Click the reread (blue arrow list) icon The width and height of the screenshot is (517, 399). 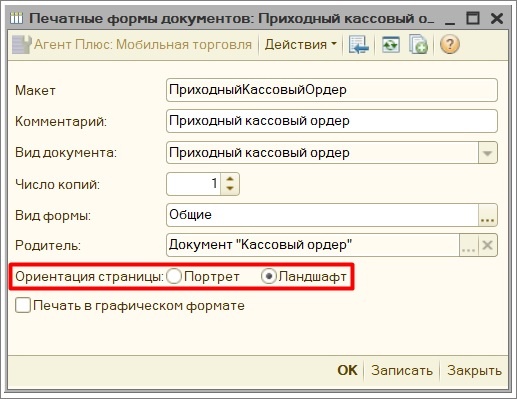point(358,44)
